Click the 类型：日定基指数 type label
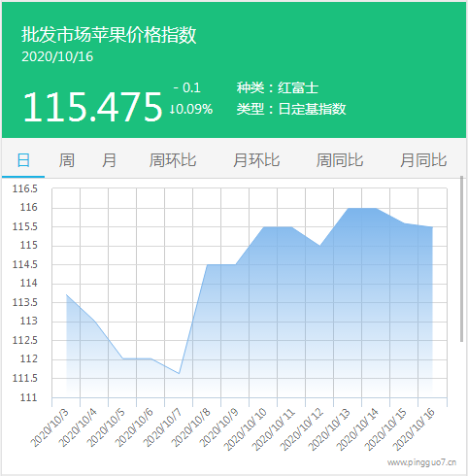 point(291,109)
